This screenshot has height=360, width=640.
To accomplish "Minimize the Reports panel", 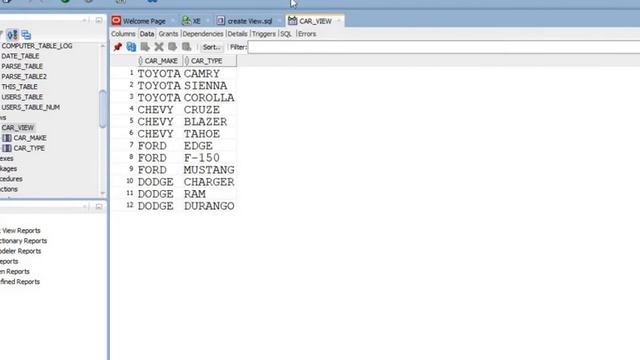I will pyautogui.click(x=99, y=207).
